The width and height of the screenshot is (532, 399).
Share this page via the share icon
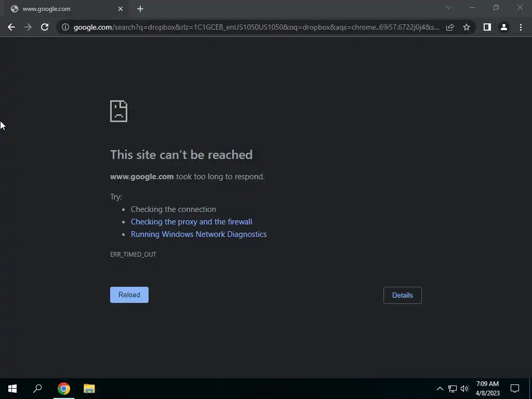click(450, 27)
